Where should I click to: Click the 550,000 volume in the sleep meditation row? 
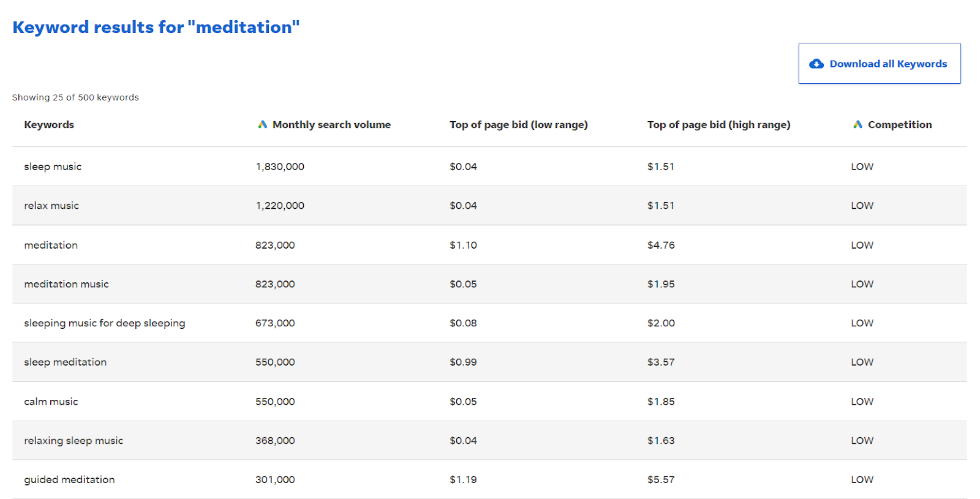[x=275, y=362]
